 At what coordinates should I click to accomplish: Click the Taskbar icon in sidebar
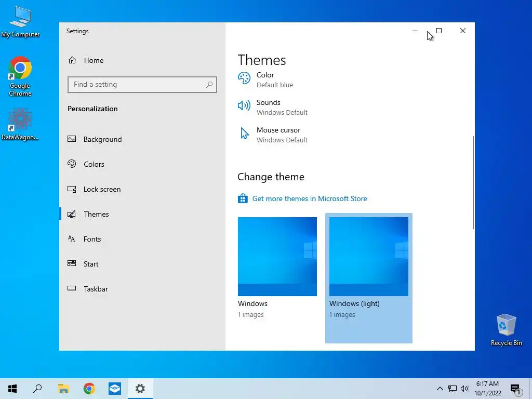72,288
